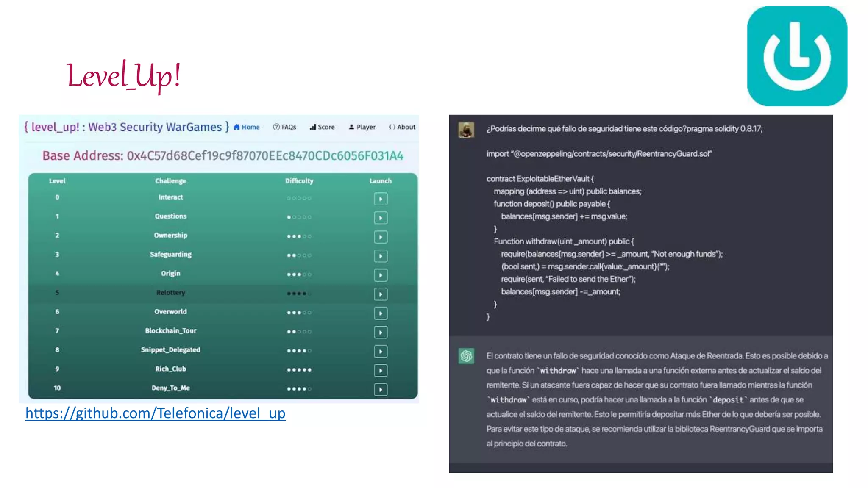
Task: Select the Overworld challenge name
Action: click(170, 311)
